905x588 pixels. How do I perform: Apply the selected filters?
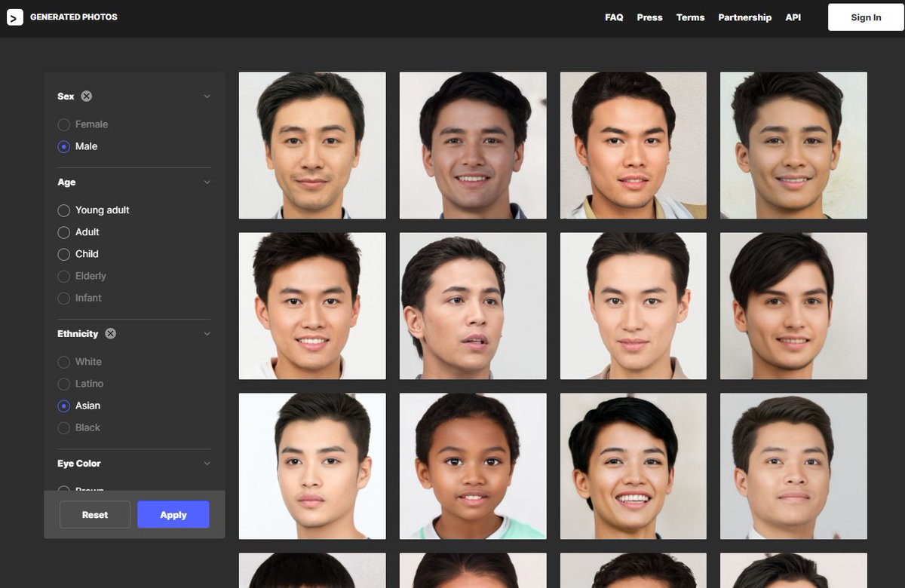click(173, 515)
